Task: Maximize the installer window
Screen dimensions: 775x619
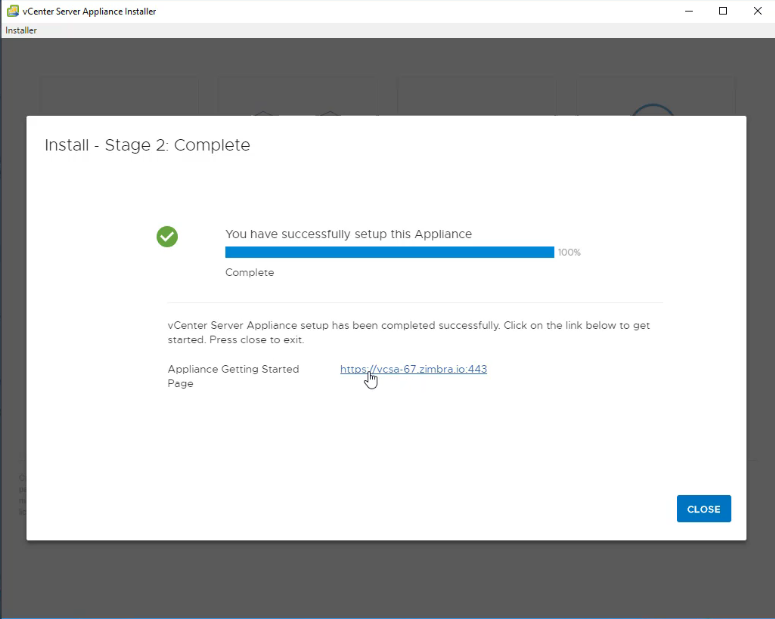Action: [x=723, y=11]
